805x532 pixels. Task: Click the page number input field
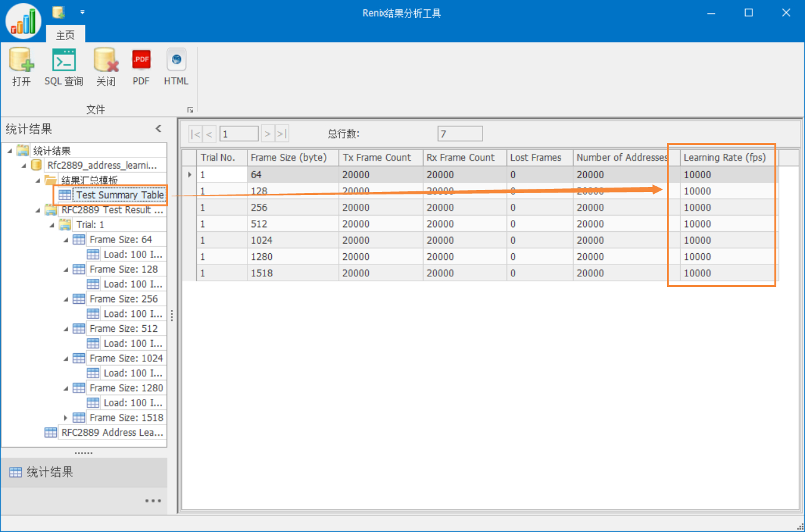point(239,133)
